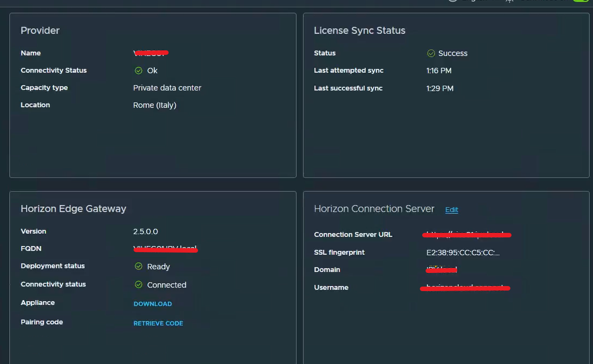Click the Appliance label
Image resolution: width=593 pixels, height=364 pixels.
pyautogui.click(x=37, y=303)
